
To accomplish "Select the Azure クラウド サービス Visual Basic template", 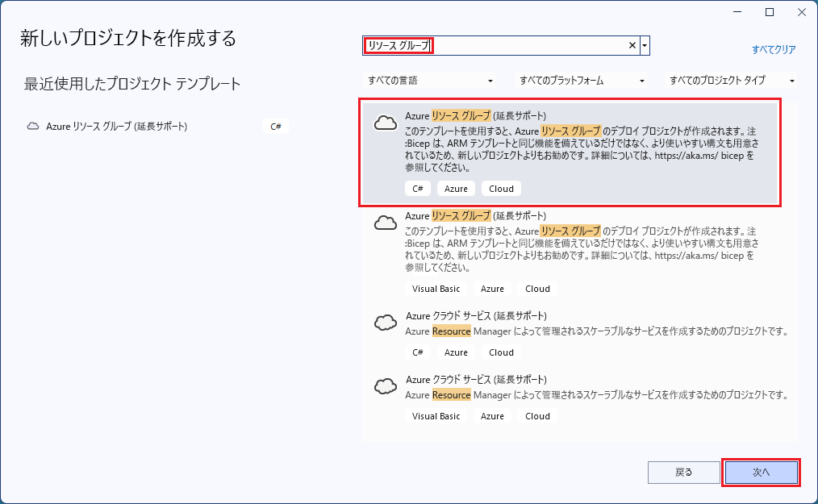I will 580,400.
